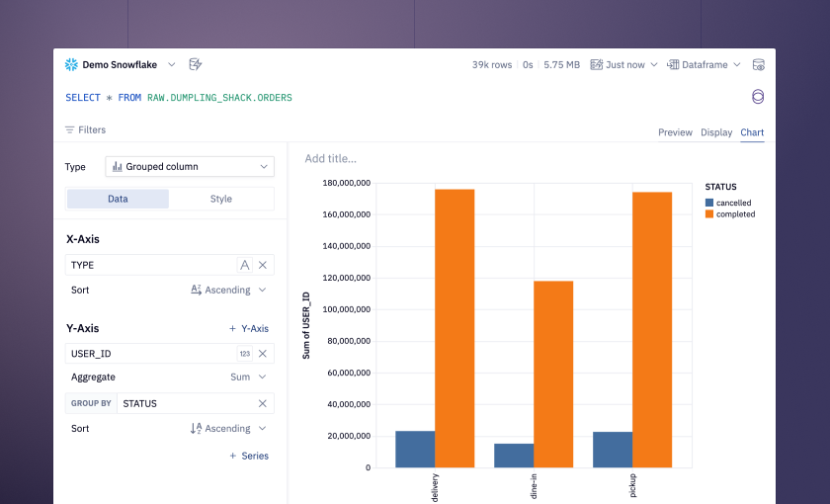The image size is (830, 504).
Task: Open the Display tab
Action: (x=716, y=132)
